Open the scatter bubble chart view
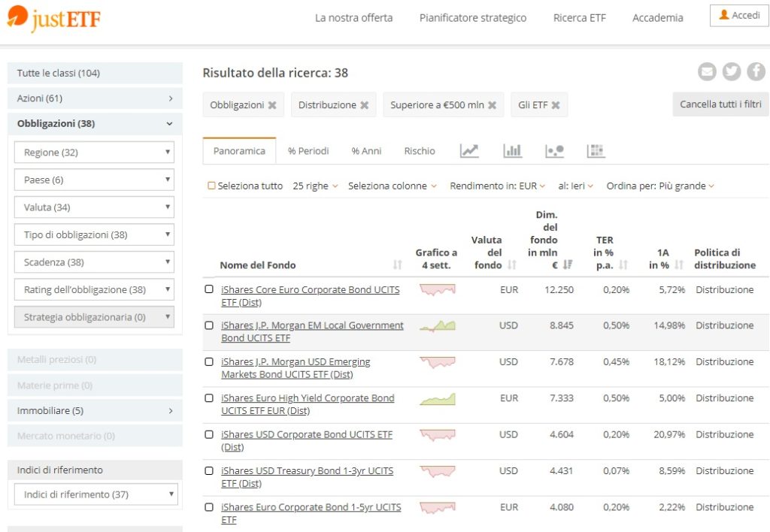770x532 pixels. point(554,151)
